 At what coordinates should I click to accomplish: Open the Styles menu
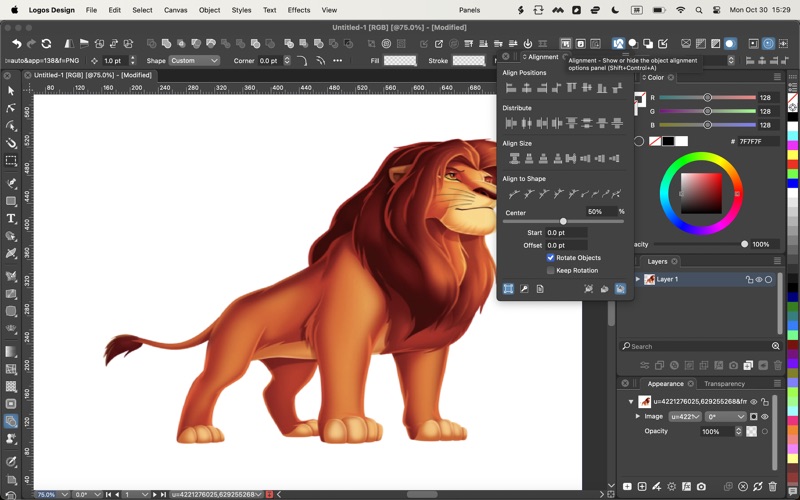tap(241, 10)
